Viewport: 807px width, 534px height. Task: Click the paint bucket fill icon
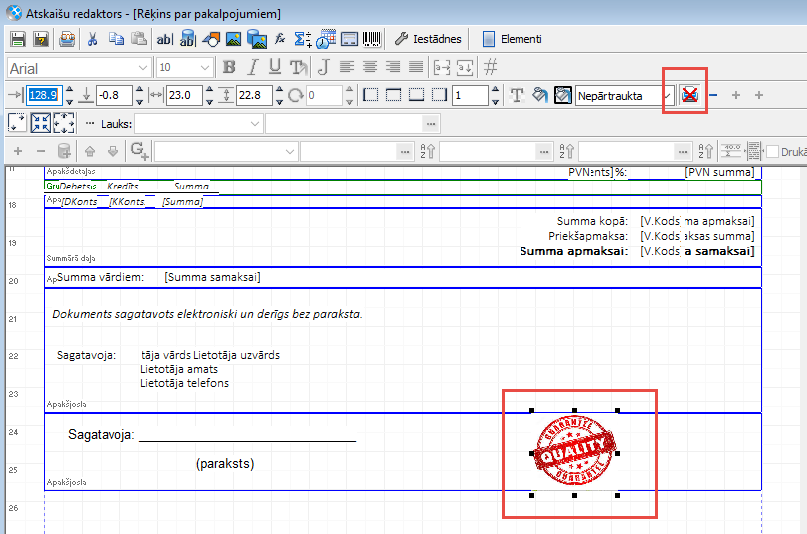coord(540,95)
